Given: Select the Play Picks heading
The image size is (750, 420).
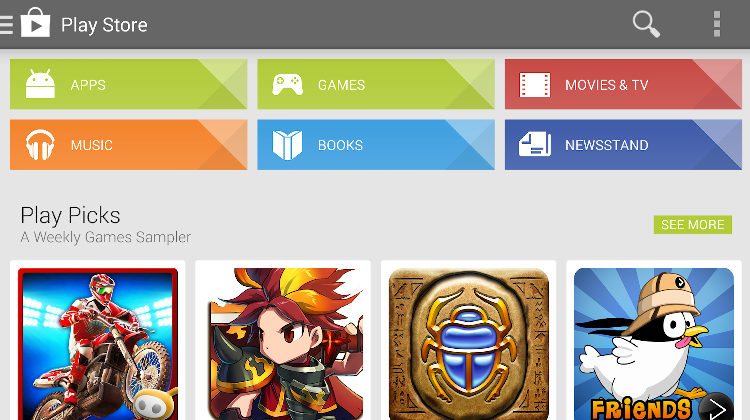Looking at the screenshot, I should (x=70, y=215).
